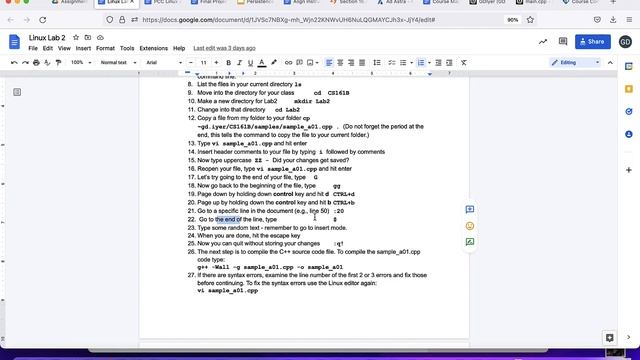Align text left
Image resolution: width=640 pixels, height=360 pixels.
[x=329, y=62]
